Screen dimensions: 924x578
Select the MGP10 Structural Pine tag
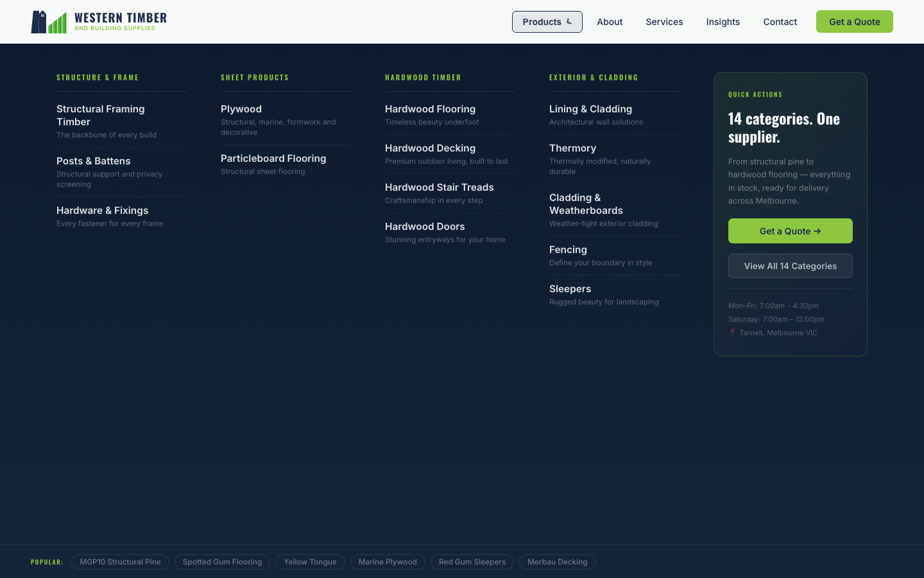tap(120, 562)
